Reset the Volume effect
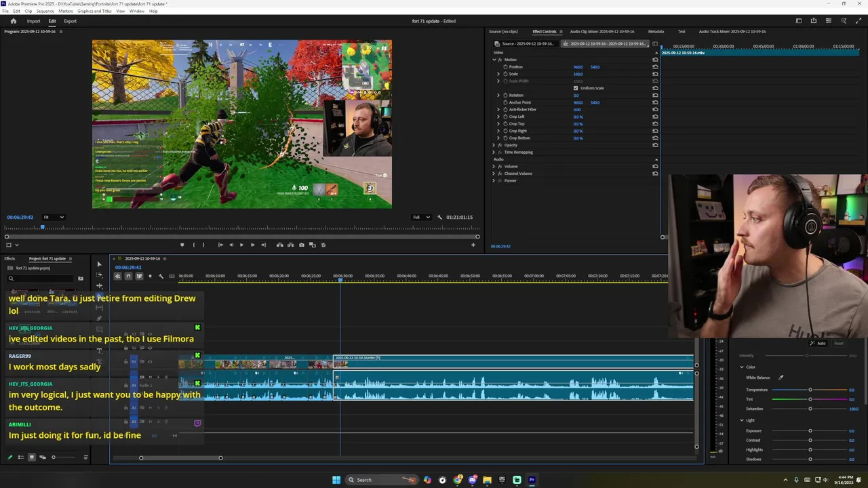 coord(655,166)
